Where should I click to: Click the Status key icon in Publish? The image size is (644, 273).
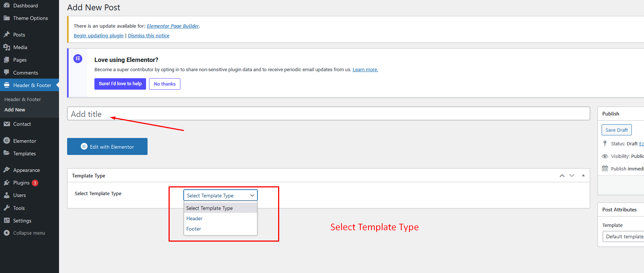pyautogui.click(x=605, y=144)
